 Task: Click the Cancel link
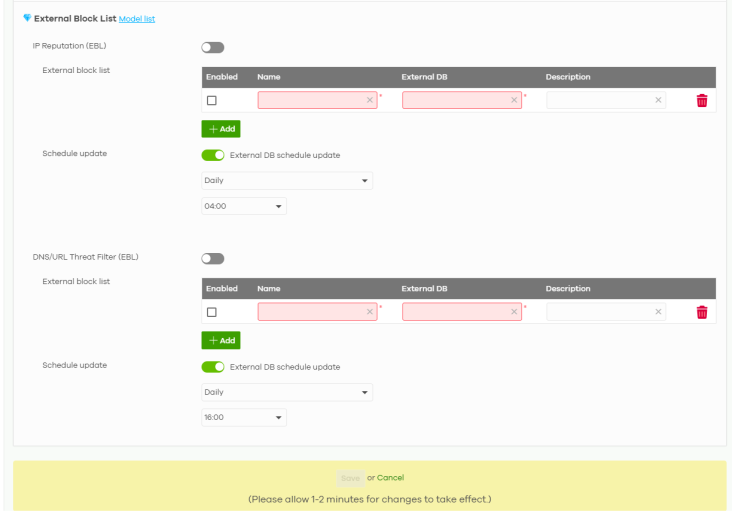pos(390,478)
